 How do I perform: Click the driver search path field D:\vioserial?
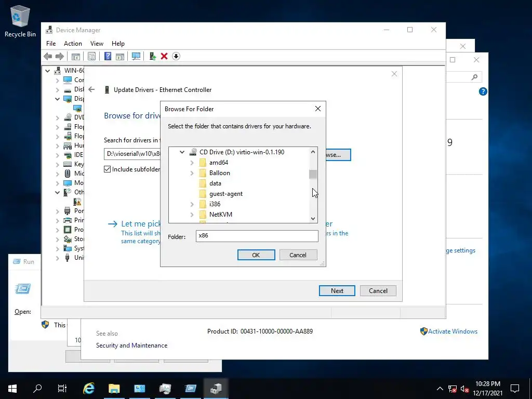coord(132,154)
